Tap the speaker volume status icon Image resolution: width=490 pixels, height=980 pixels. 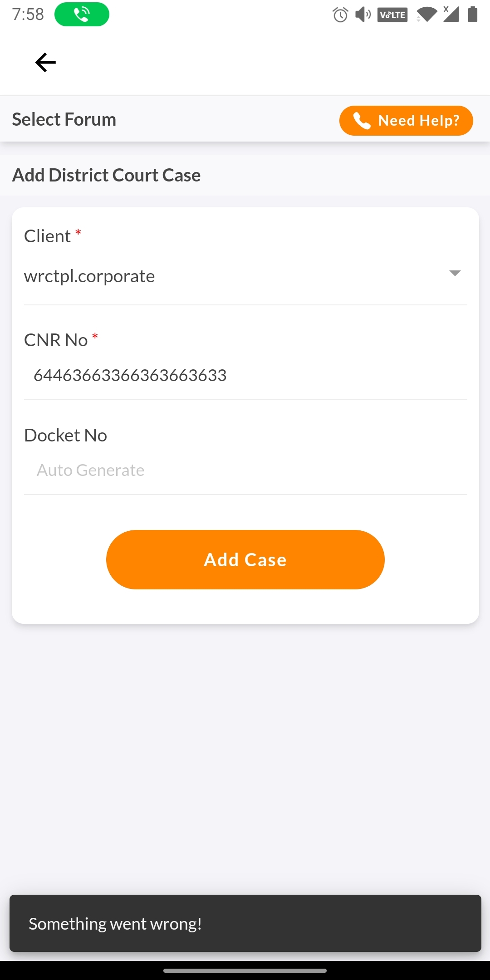pyautogui.click(x=363, y=15)
